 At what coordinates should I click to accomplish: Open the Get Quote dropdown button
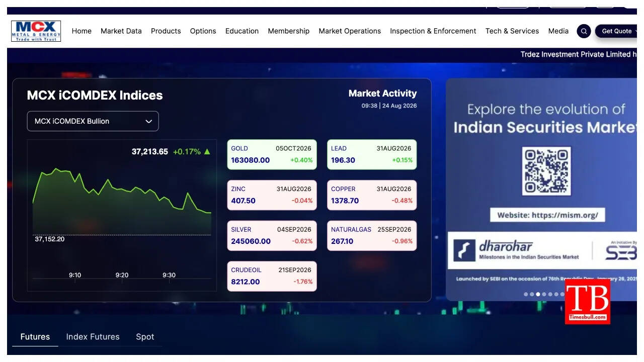pyautogui.click(x=616, y=31)
